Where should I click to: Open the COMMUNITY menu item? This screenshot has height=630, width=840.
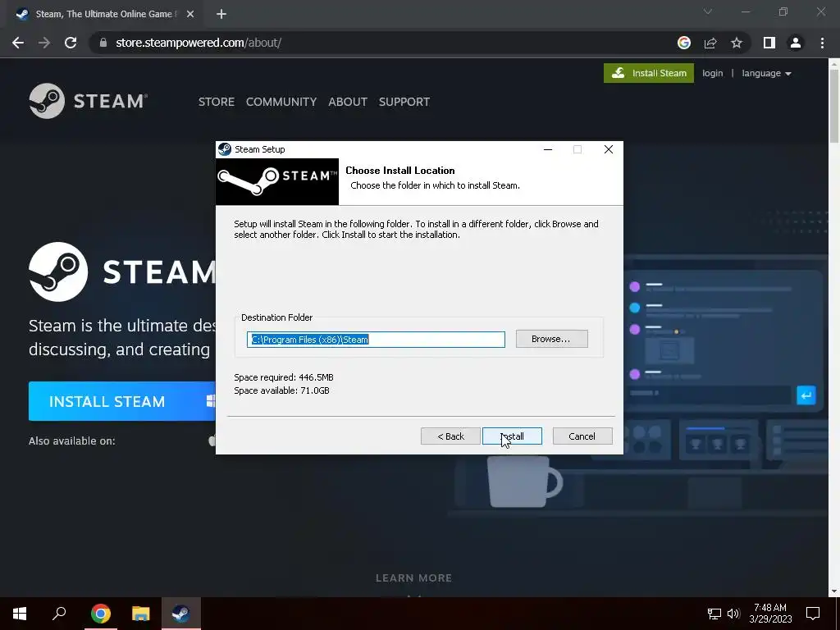(281, 102)
